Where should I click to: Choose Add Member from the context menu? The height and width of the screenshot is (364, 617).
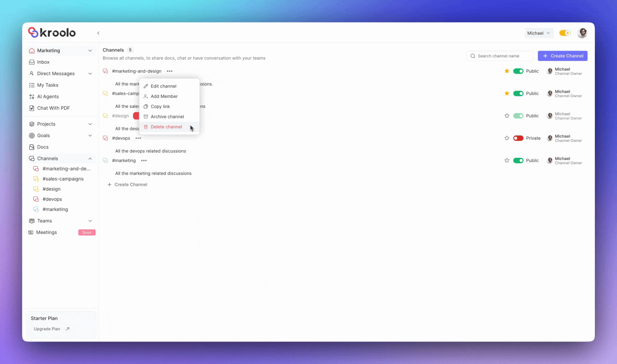click(x=164, y=96)
